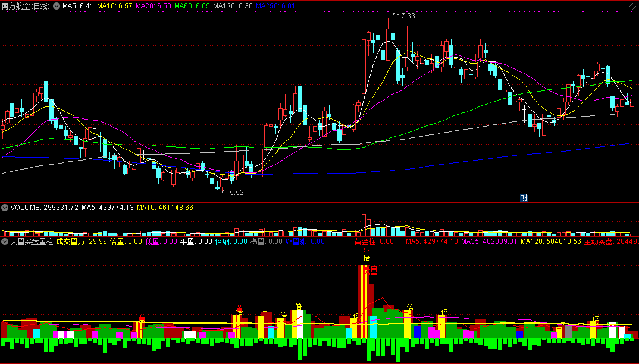
Task: Click the blue 缩量涨: 0.00 value
Action: pos(305,241)
